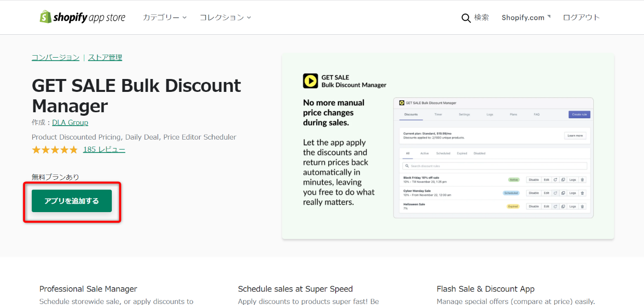This screenshot has height=305, width=644.
Task: Click Logs on Black Friday rule
Action: pyautogui.click(x=572, y=180)
